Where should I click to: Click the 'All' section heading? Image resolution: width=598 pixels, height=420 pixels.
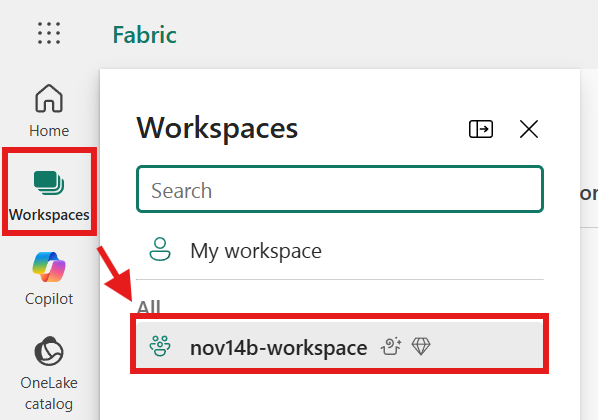149,307
